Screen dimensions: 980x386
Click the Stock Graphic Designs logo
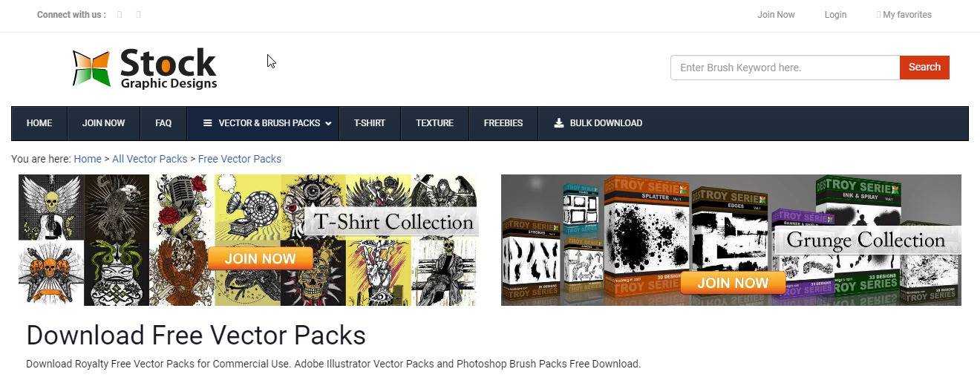point(145,68)
